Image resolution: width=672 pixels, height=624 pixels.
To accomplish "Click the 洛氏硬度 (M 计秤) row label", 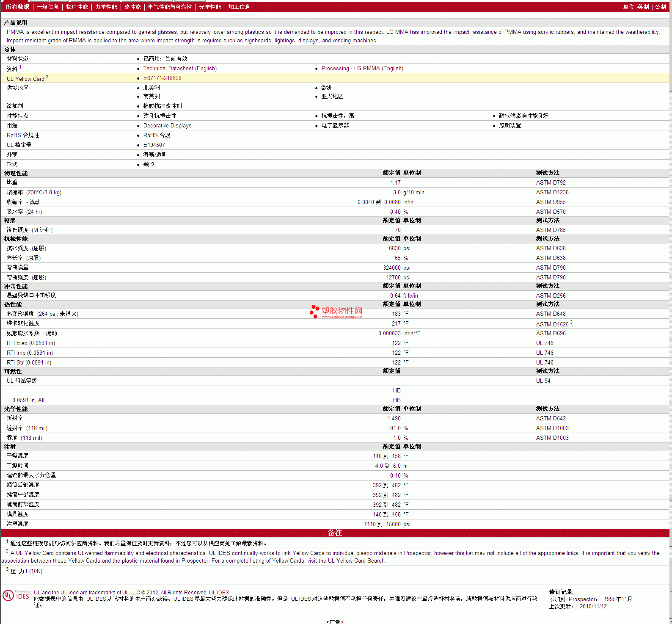I will pyautogui.click(x=30, y=230).
